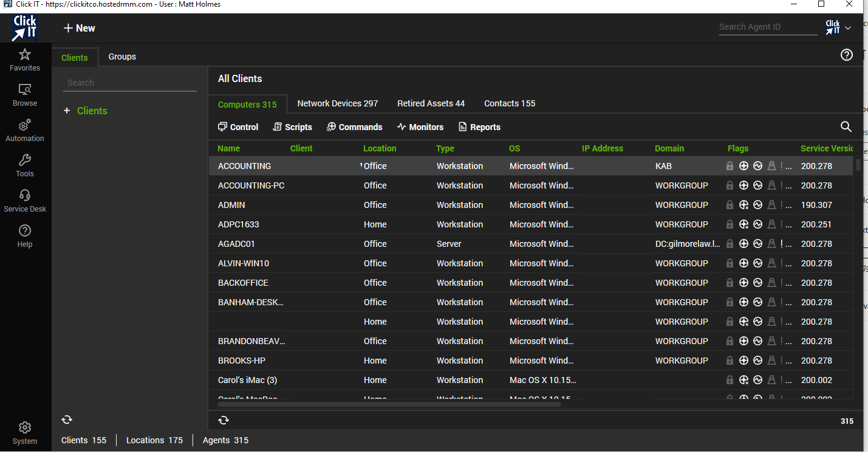The height and width of the screenshot is (456, 868).
Task: Sort by the Domain column
Action: tap(669, 148)
